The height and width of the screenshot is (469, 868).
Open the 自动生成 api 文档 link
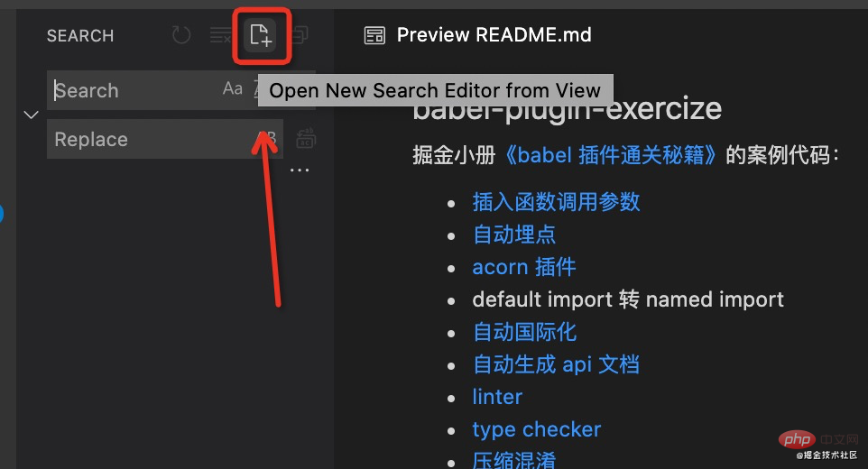(x=556, y=364)
